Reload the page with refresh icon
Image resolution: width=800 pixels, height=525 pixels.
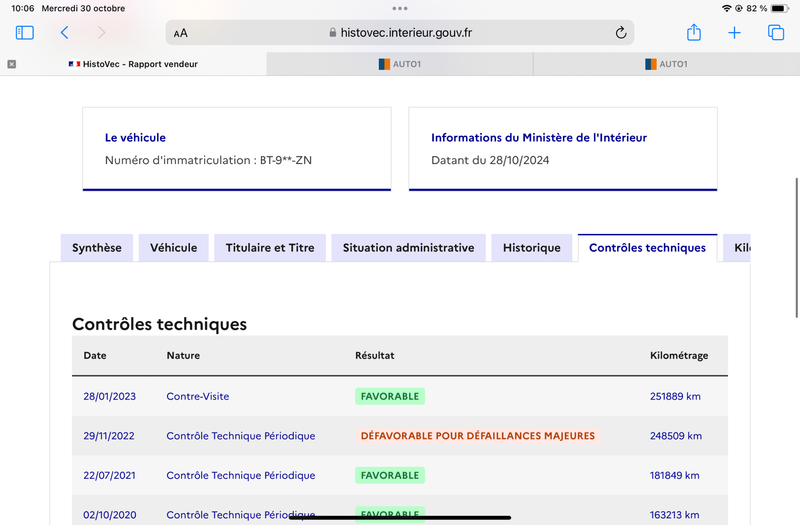620,33
